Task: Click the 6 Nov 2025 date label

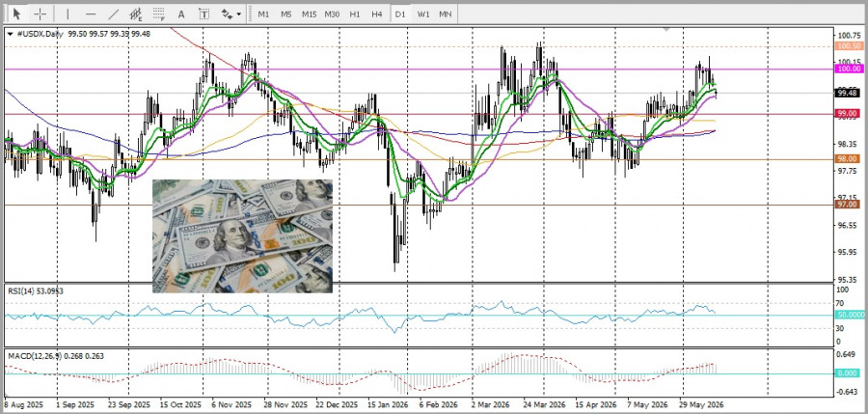Action: point(231,404)
